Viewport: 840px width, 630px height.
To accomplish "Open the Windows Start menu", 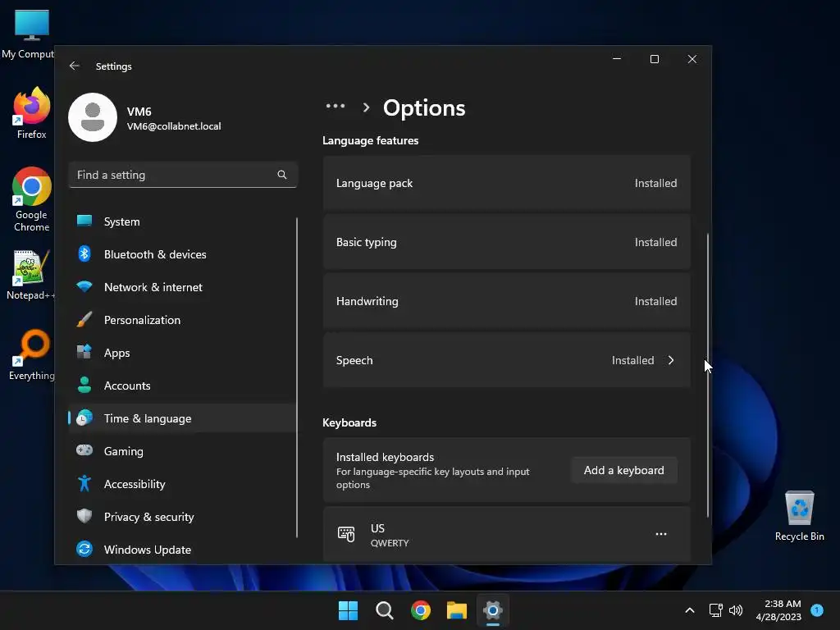I will 348,610.
